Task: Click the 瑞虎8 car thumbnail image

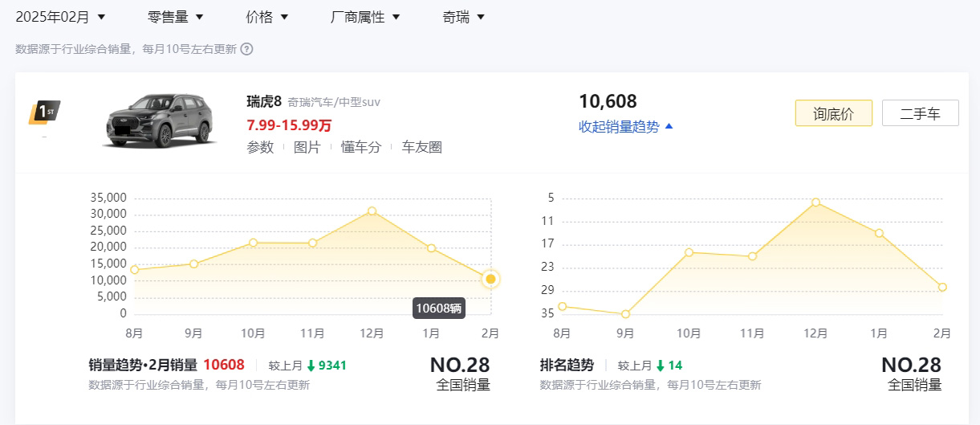Action: pyautogui.click(x=162, y=121)
